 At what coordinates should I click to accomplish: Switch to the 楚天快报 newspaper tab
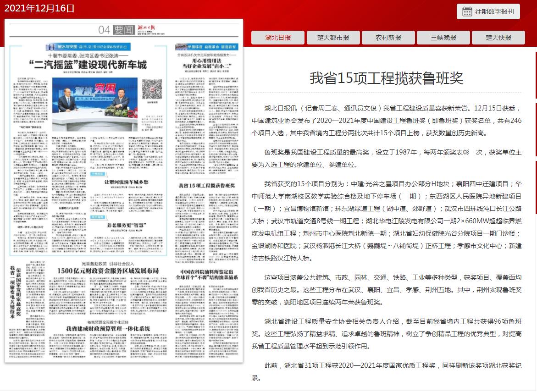(498, 38)
